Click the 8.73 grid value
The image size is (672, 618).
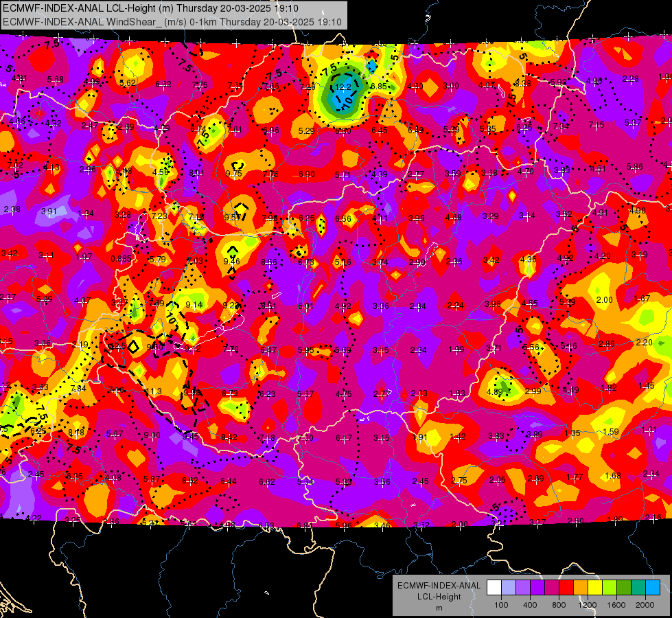pyautogui.click(x=230, y=393)
